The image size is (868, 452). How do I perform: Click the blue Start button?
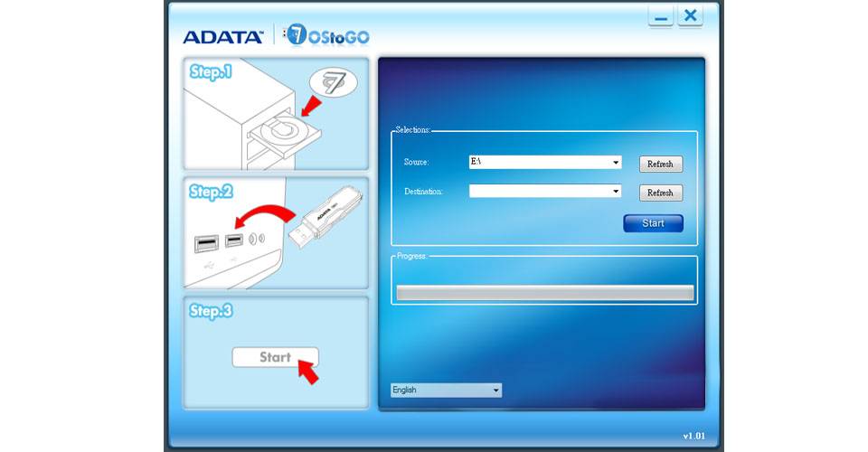(653, 223)
